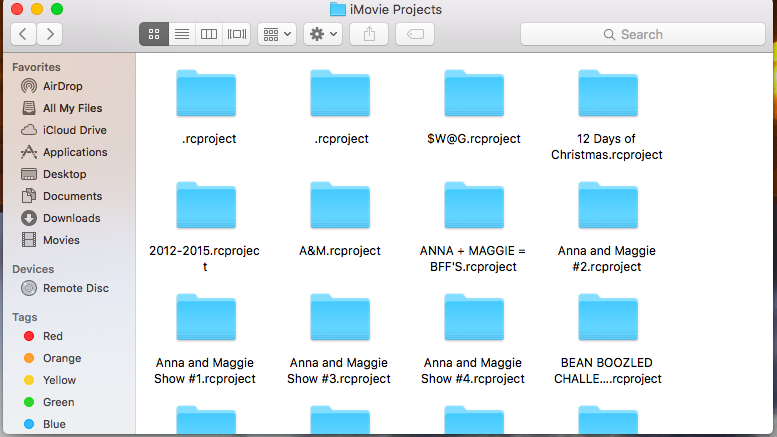Image resolution: width=777 pixels, height=437 pixels.
Task: Click the Edit Tags toolbar button
Action: point(415,34)
